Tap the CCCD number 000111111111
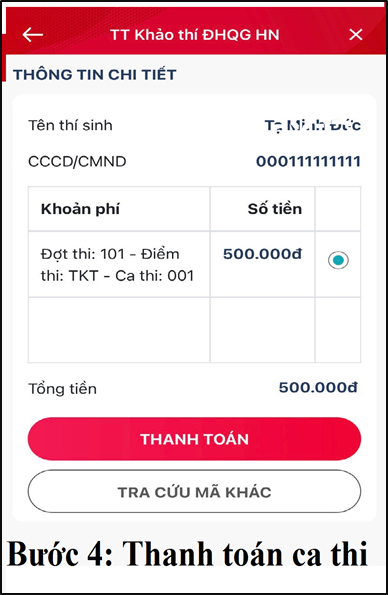388x595 pixels. click(x=308, y=161)
